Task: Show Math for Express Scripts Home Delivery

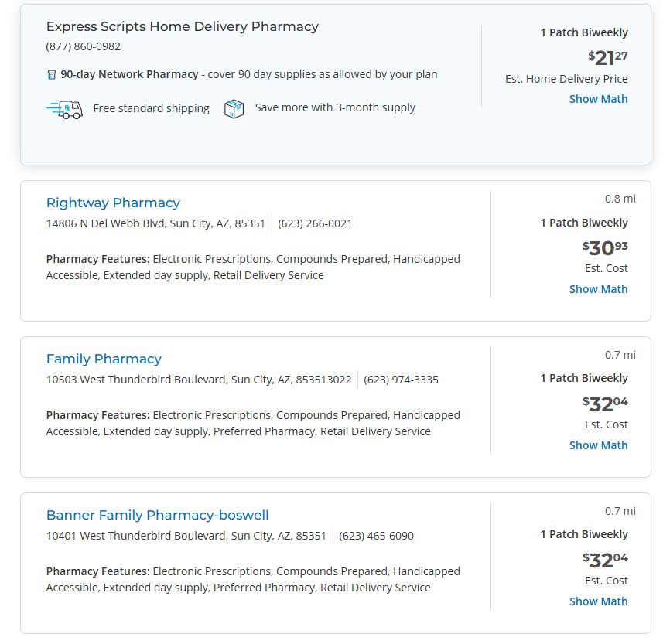Action: (598, 99)
